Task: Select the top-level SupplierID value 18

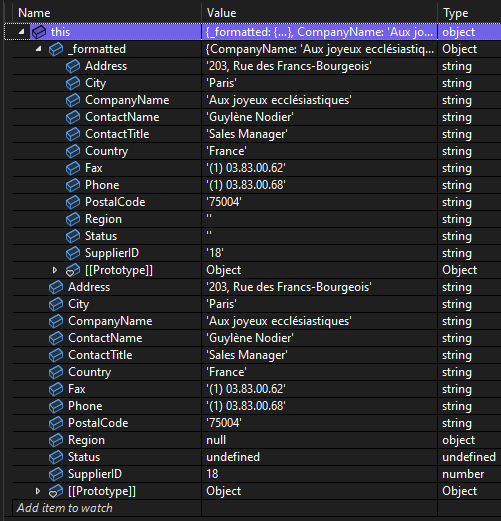Action: pos(212,474)
